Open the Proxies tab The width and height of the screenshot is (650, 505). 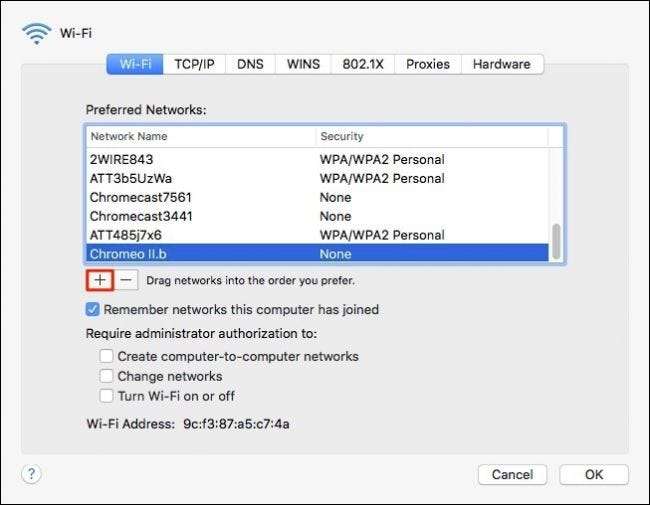coord(428,64)
